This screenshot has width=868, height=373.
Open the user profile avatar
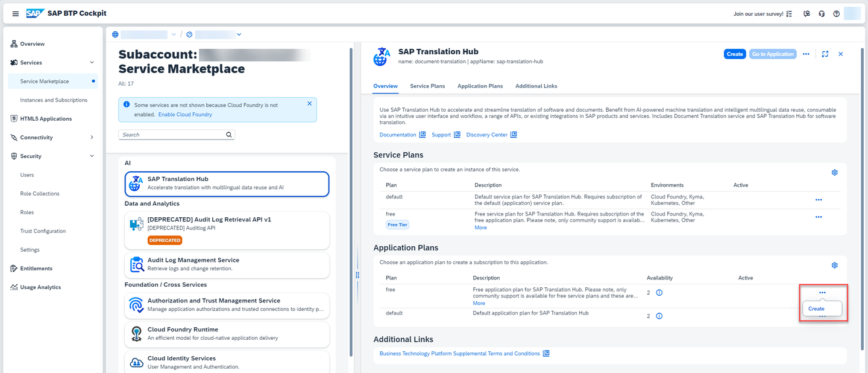point(852,13)
